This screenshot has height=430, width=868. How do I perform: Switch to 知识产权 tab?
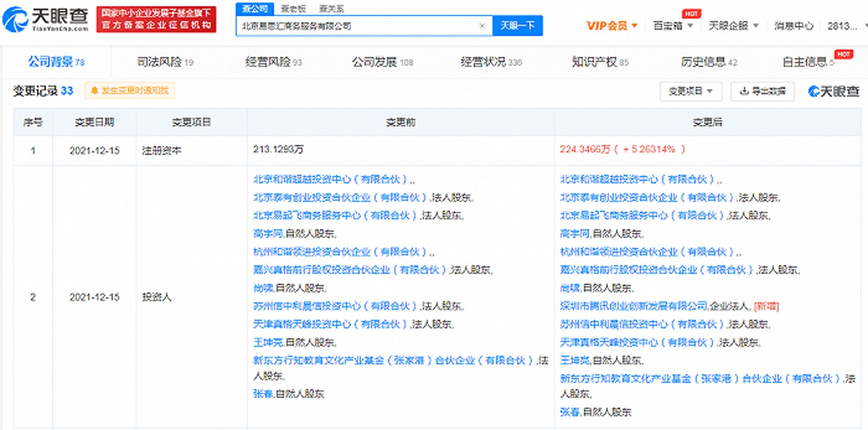tap(600, 62)
